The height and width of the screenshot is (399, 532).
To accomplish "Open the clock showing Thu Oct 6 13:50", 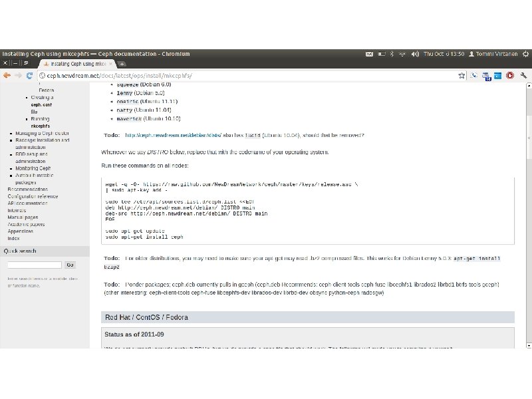I will (444, 54).
